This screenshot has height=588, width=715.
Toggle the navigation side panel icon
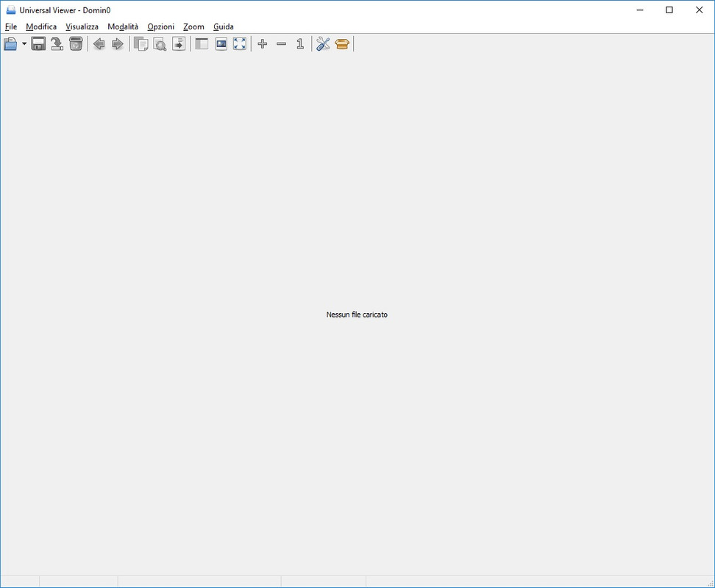coord(202,44)
